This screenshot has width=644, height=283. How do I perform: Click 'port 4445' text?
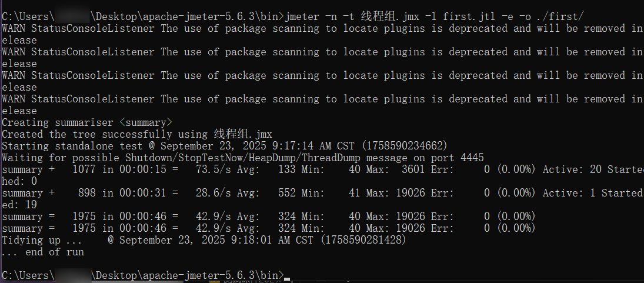tap(458, 158)
